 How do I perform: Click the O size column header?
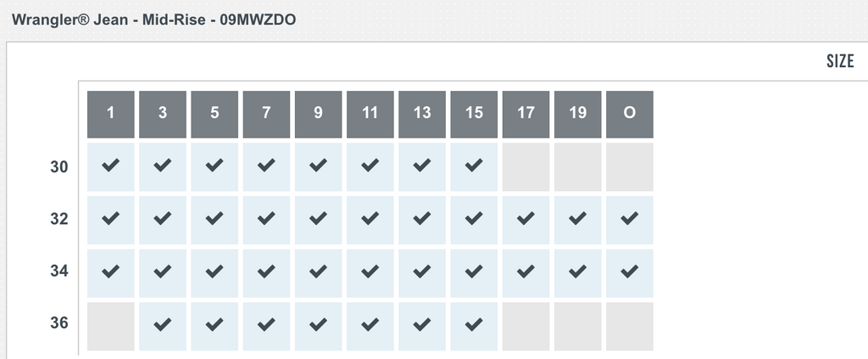(x=630, y=114)
